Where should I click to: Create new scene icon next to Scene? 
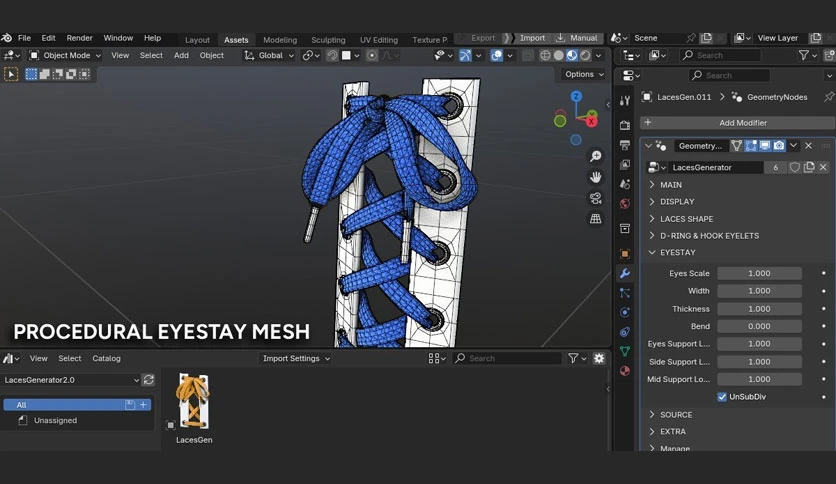coord(706,38)
